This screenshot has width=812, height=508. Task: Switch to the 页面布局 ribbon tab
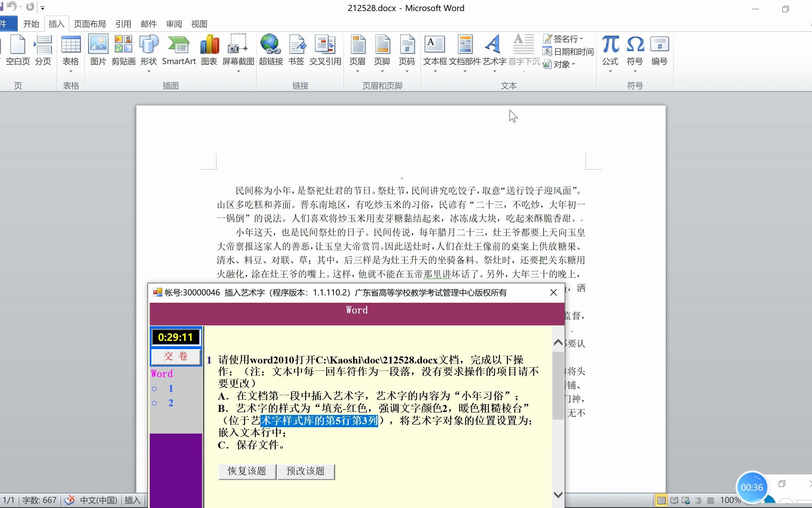pyautogui.click(x=90, y=24)
